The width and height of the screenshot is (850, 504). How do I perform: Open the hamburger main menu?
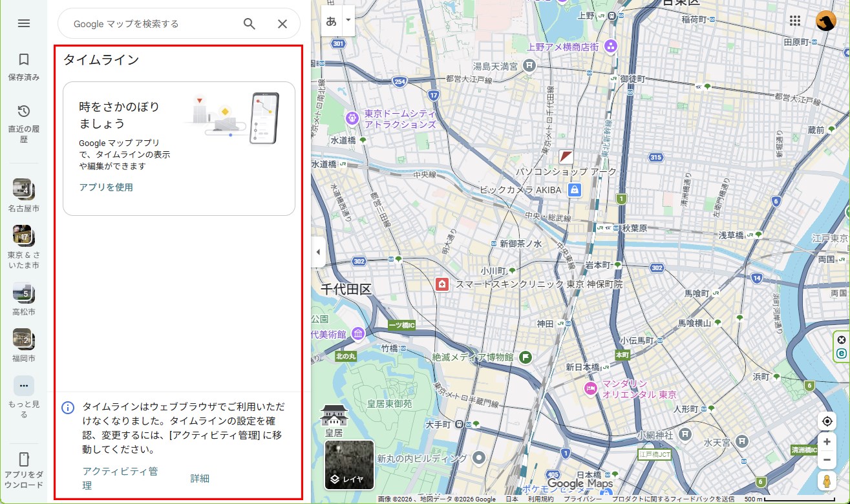pos(24,23)
